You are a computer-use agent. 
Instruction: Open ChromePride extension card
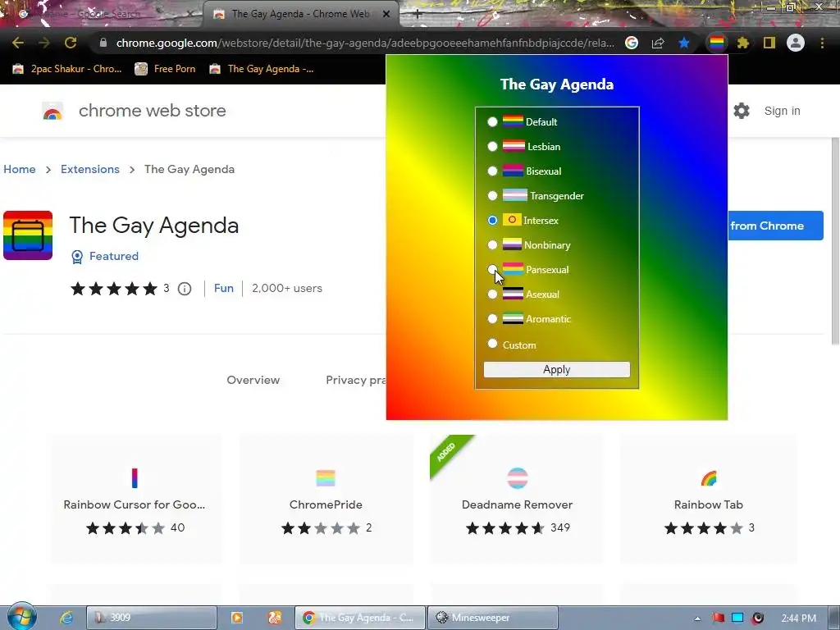coord(326,499)
